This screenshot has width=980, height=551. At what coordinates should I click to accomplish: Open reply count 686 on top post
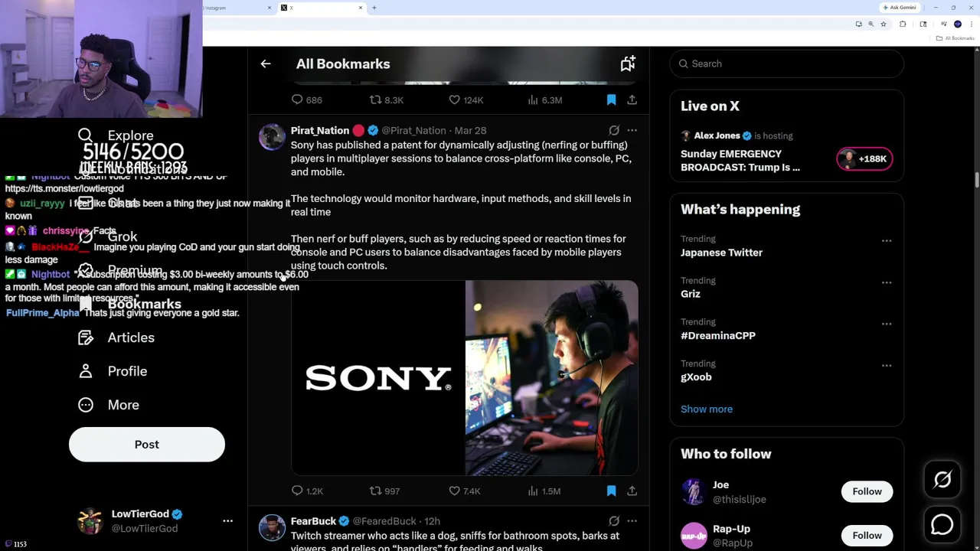pos(306,100)
